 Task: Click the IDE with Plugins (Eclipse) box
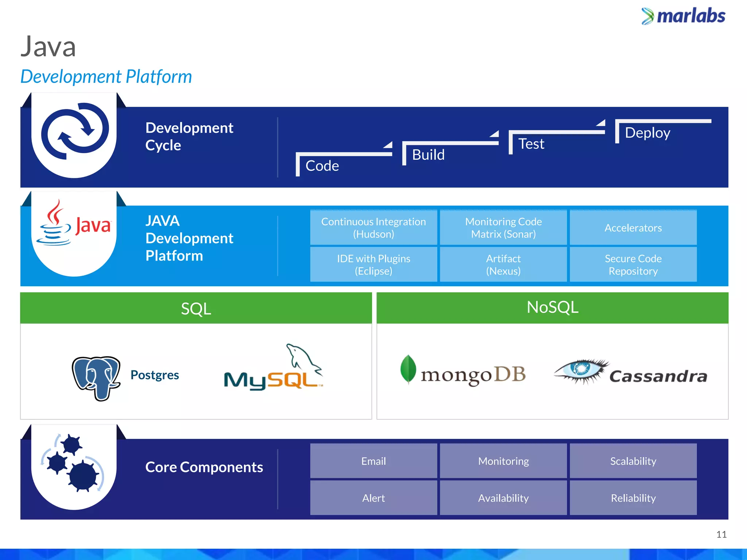click(373, 265)
